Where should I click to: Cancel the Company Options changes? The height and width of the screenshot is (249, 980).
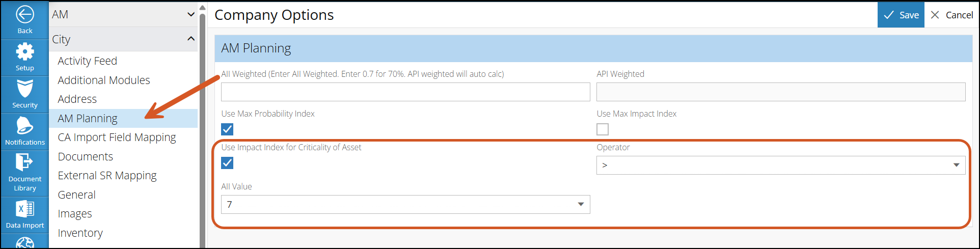coord(951,15)
